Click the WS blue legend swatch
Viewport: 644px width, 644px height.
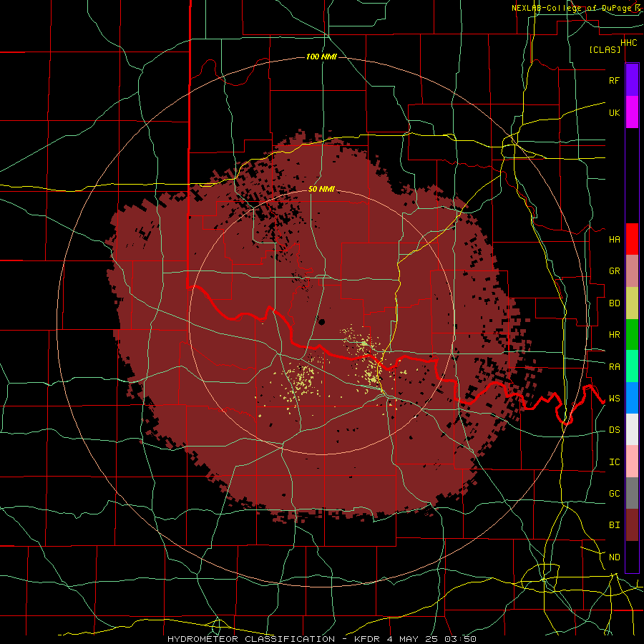(x=632, y=398)
